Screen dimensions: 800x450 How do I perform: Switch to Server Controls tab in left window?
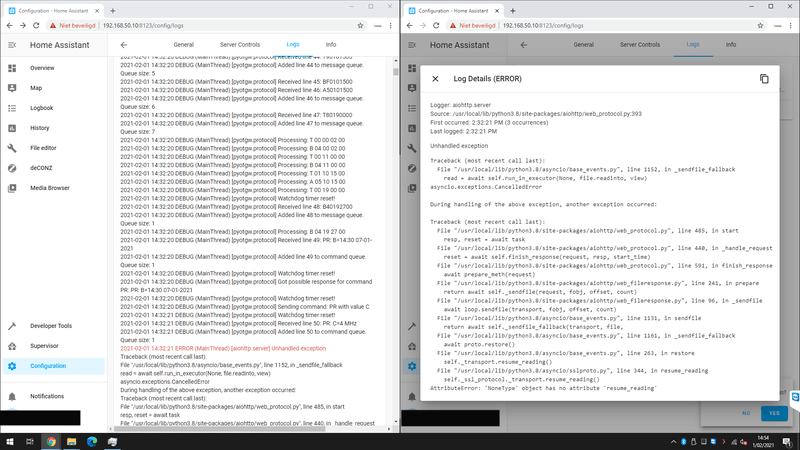pos(240,45)
